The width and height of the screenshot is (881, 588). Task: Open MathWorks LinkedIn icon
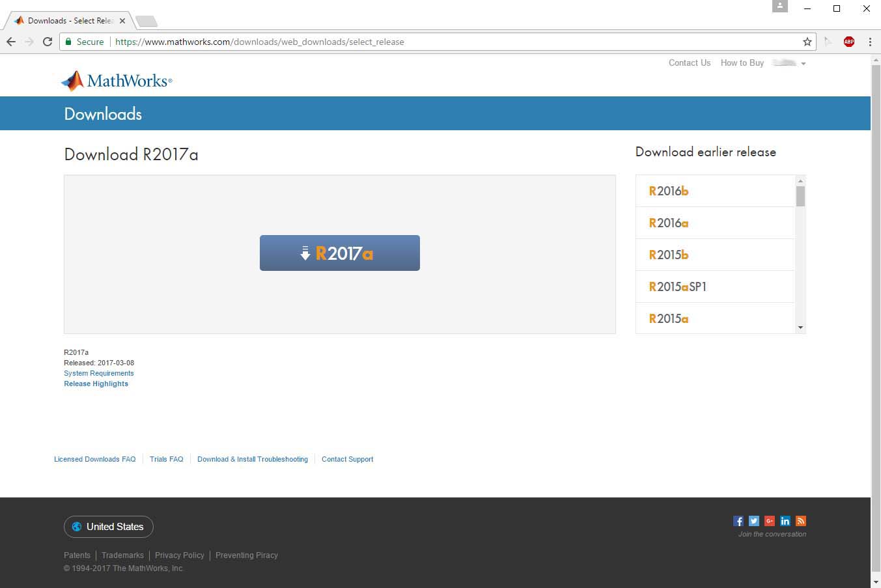coord(785,521)
